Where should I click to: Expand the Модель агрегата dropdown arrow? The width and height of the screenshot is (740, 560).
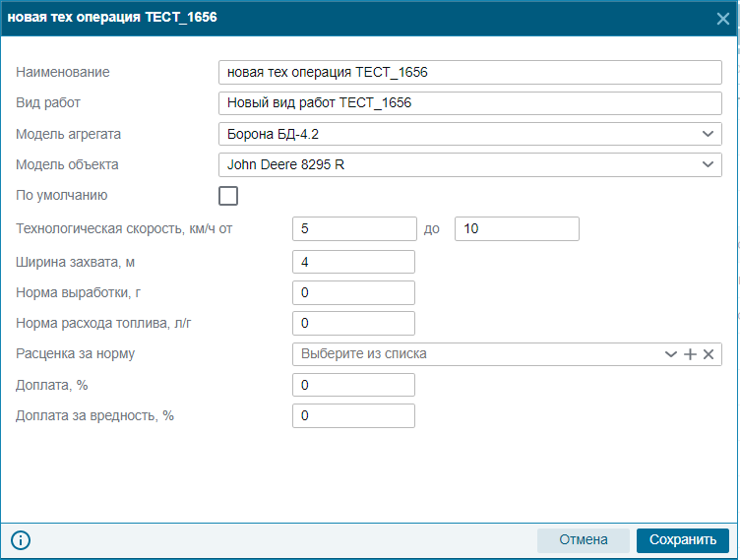pyautogui.click(x=708, y=134)
